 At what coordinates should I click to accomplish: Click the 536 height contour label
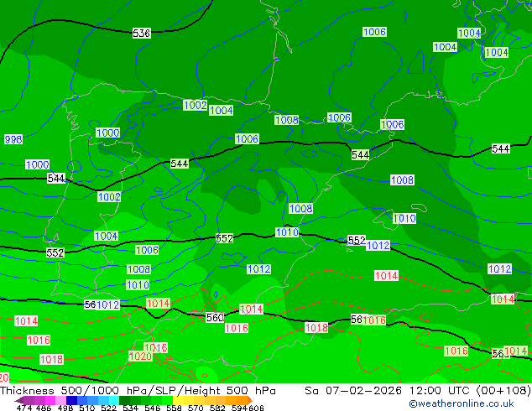click(142, 34)
